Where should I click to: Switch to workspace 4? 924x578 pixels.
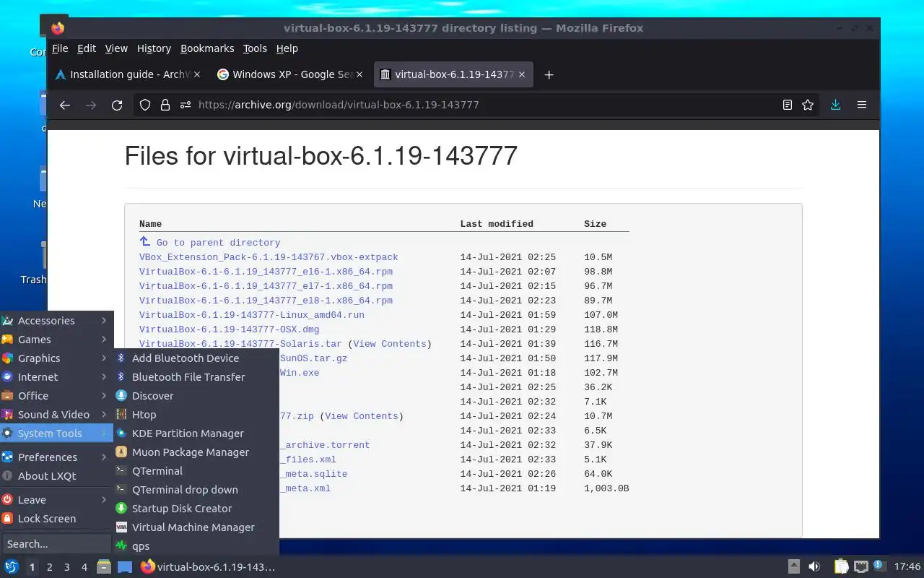coord(84,567)
